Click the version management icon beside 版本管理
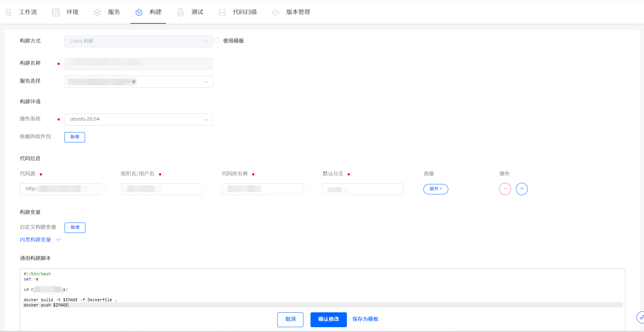 pyautogui.click(x=276, y=13)
